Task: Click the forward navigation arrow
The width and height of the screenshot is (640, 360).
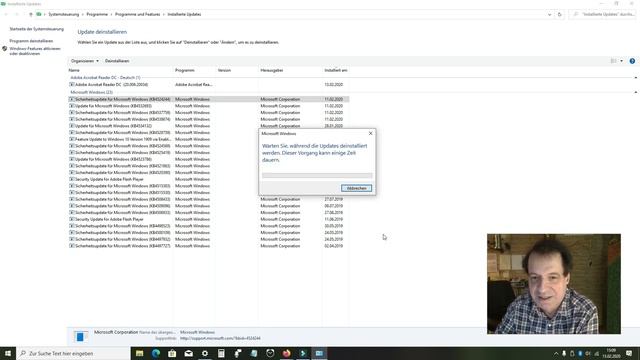Action: click(x=17, y=14)
